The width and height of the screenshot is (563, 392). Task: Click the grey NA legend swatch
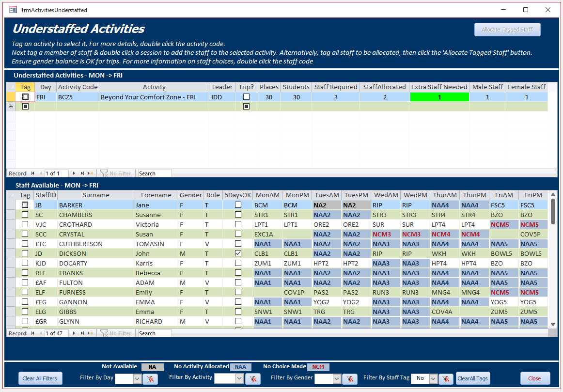coord(152,367)
